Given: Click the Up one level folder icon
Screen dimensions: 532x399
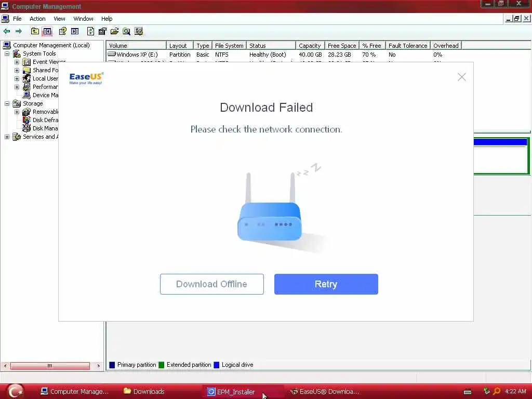Looking at the screenshot, I should click(35, 31).
